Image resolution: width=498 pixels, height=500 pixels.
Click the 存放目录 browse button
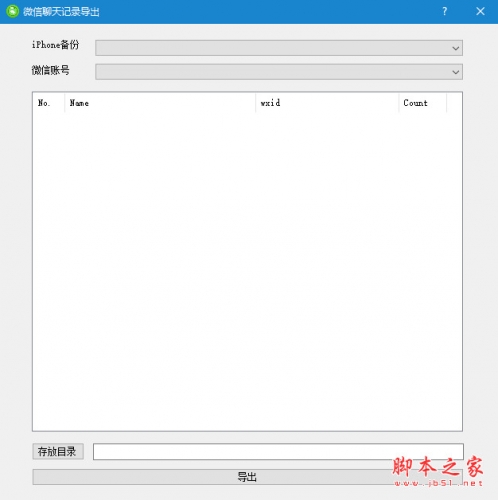point(58,452)
